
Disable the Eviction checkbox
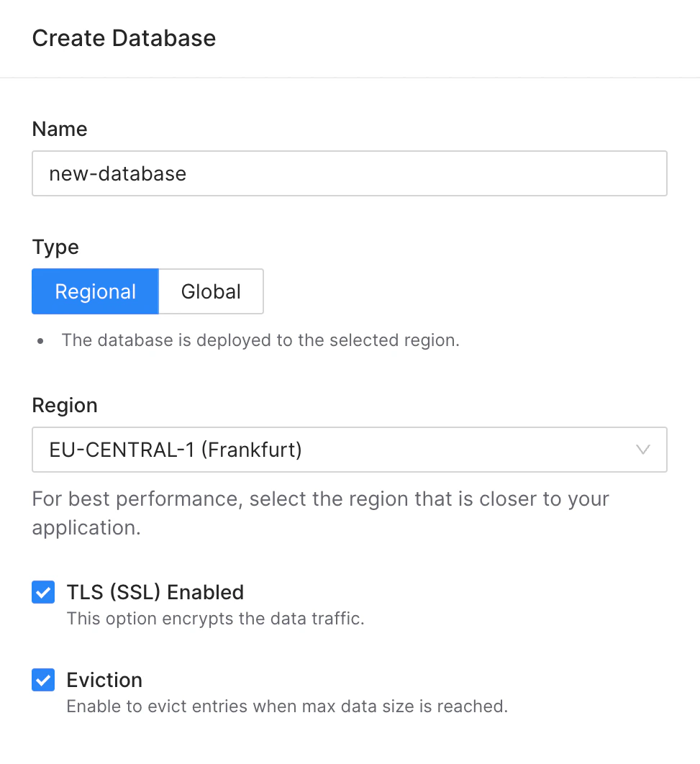(x=43, y=681)
